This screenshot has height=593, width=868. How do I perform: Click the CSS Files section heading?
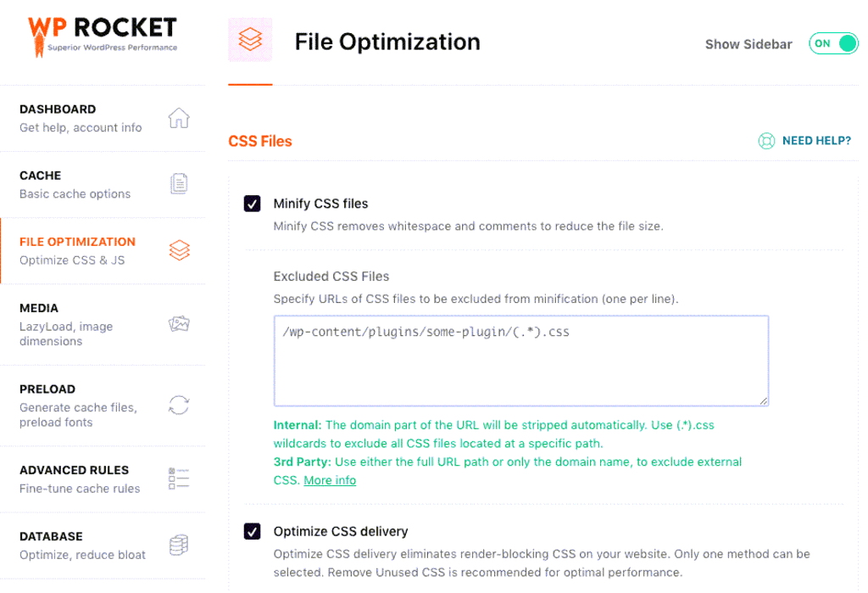[x=260, y=142]
